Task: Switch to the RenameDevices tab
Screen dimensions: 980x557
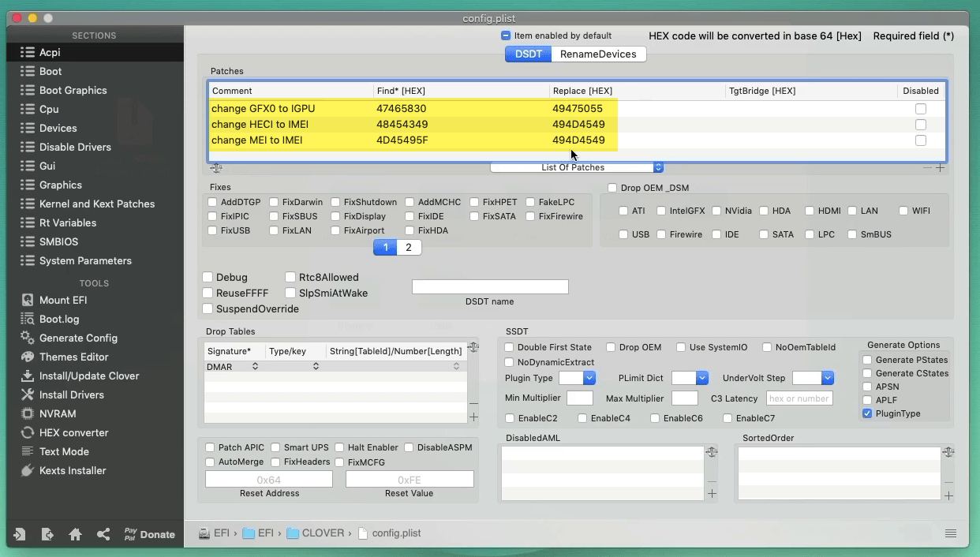Action: coord(598,54)
